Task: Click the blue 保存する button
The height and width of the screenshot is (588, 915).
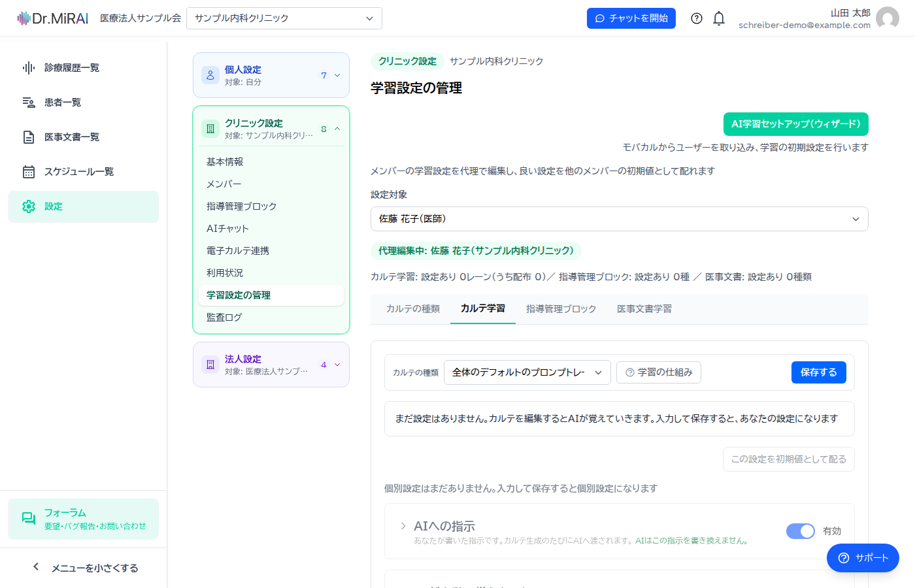Action: [819, 372]
